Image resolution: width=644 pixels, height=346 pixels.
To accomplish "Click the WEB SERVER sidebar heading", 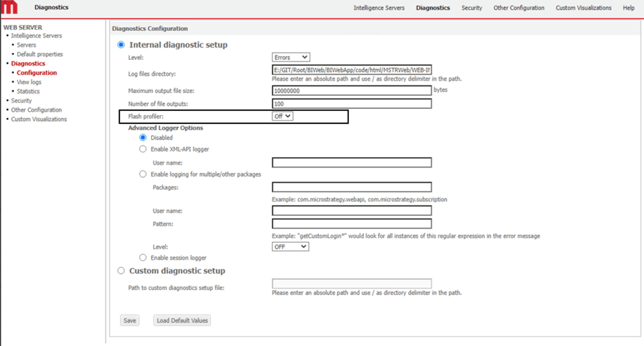I will click(x=23, y=28).
